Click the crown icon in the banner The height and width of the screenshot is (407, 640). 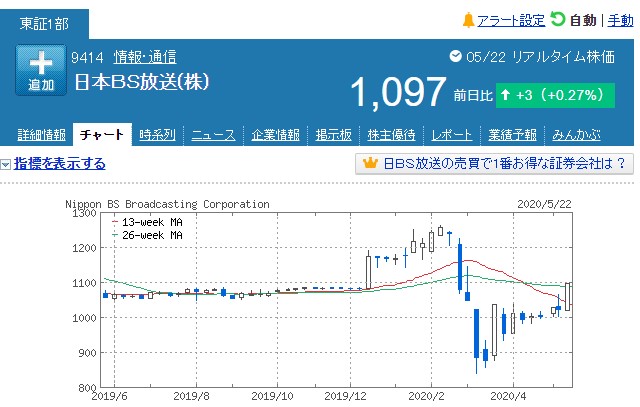[x=370, y=163]
